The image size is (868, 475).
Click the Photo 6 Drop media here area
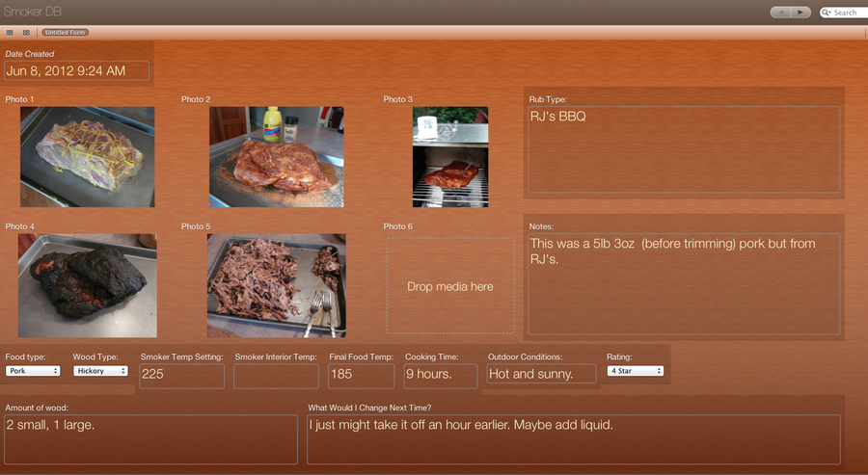[450, 286]
